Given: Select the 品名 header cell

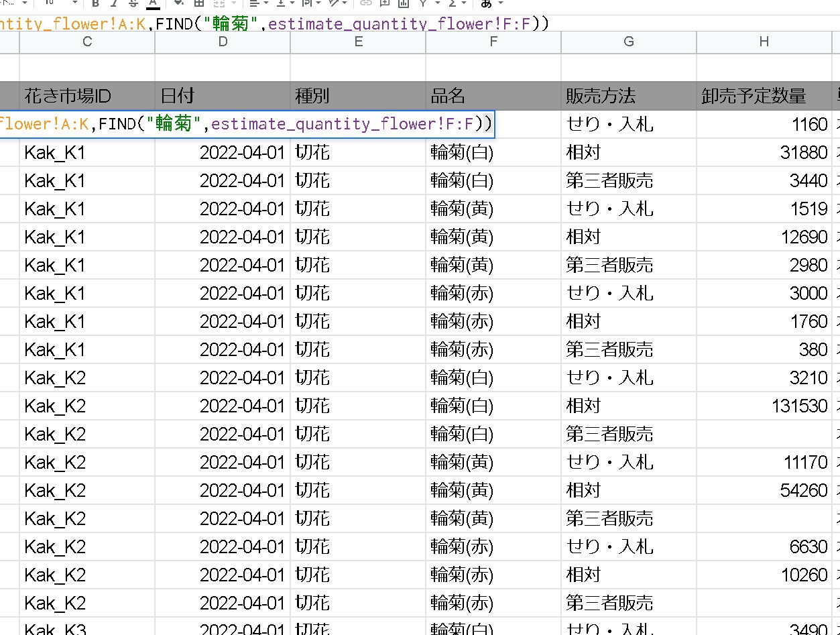Looking at the screenshot, I should pos(493,96).
